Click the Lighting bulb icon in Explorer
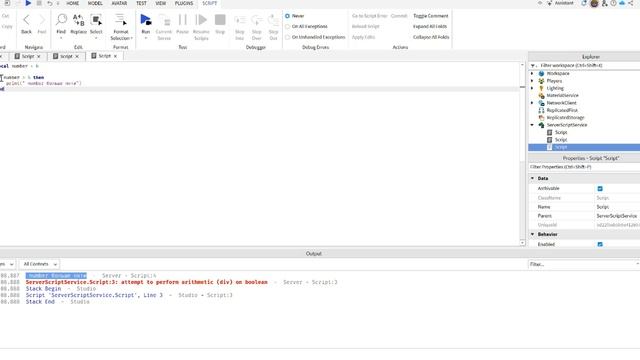640x360 pixels. 541,88
